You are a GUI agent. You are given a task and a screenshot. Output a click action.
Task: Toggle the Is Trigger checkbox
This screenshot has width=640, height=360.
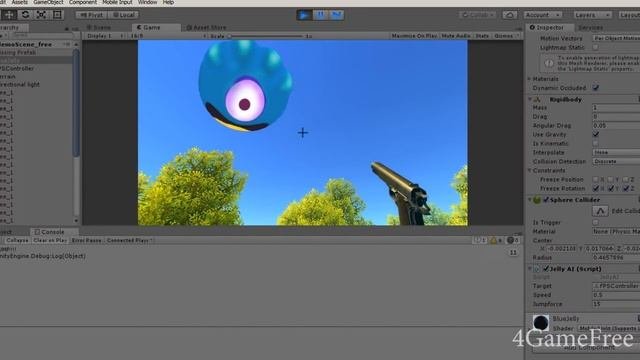coord(596,222)
